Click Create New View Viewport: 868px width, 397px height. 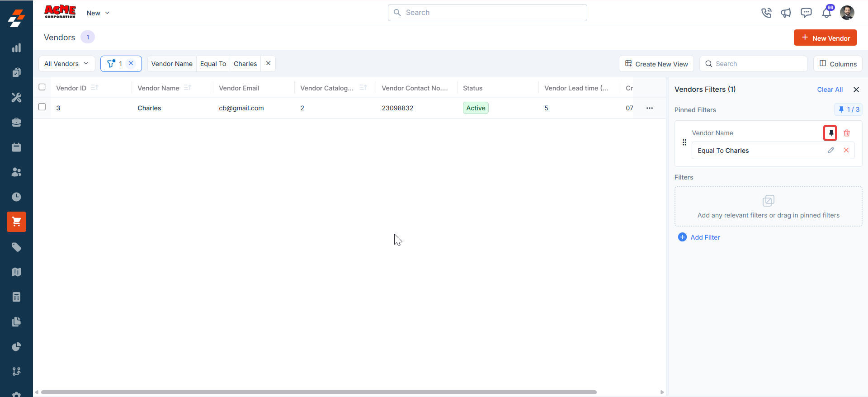click(656, 64)
